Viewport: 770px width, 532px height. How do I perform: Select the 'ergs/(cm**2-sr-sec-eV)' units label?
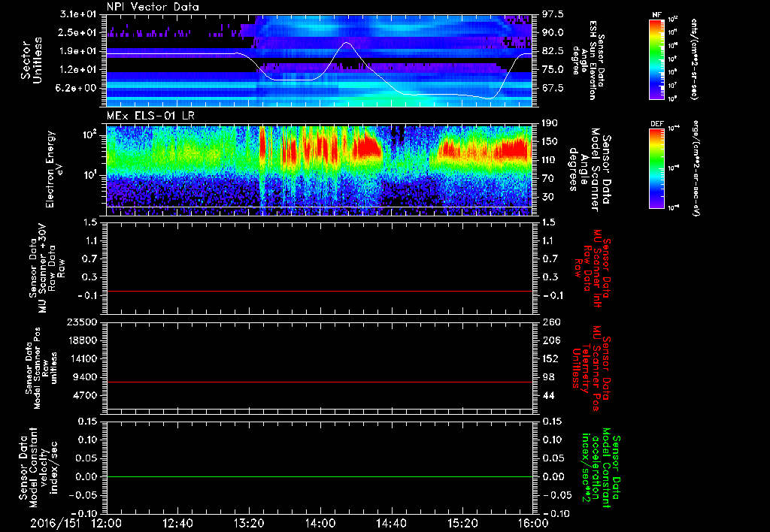(x=696, y=168)
